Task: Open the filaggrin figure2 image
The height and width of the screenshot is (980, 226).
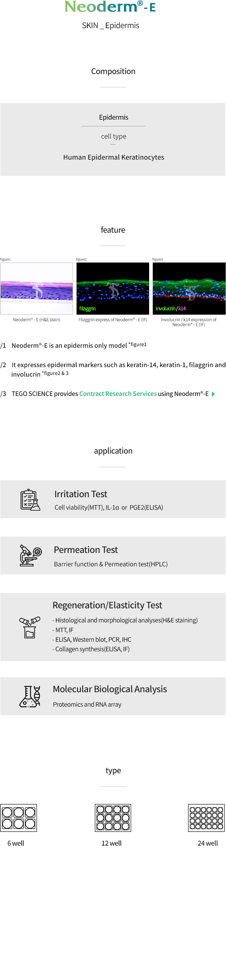Action: tap(113, 288)
